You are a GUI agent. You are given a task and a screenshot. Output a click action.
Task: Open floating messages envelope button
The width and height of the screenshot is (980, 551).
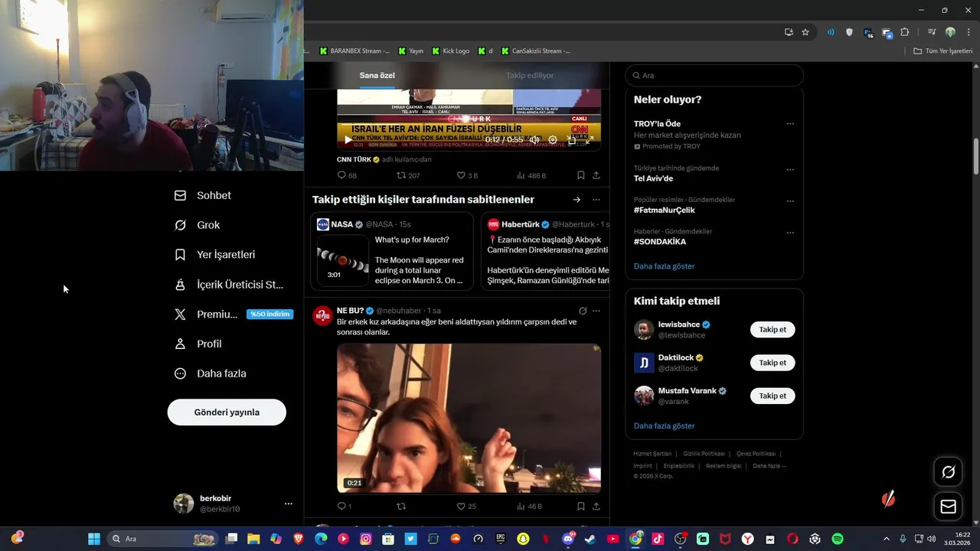click(x=949, y=507)
